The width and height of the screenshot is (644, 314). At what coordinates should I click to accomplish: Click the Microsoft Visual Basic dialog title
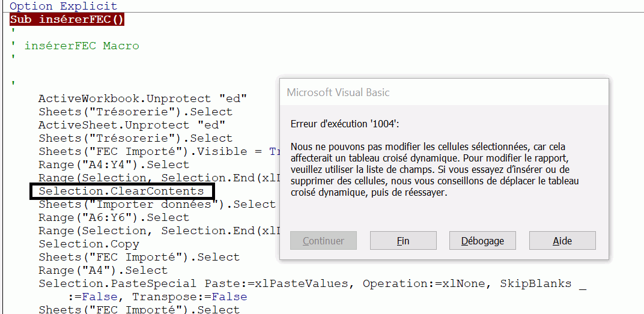coord(338,92)
